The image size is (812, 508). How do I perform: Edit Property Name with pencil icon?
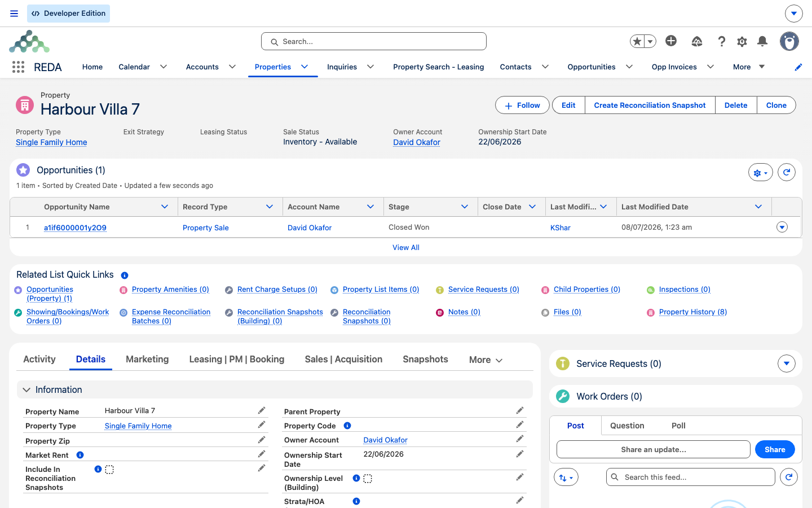point(262,410)
